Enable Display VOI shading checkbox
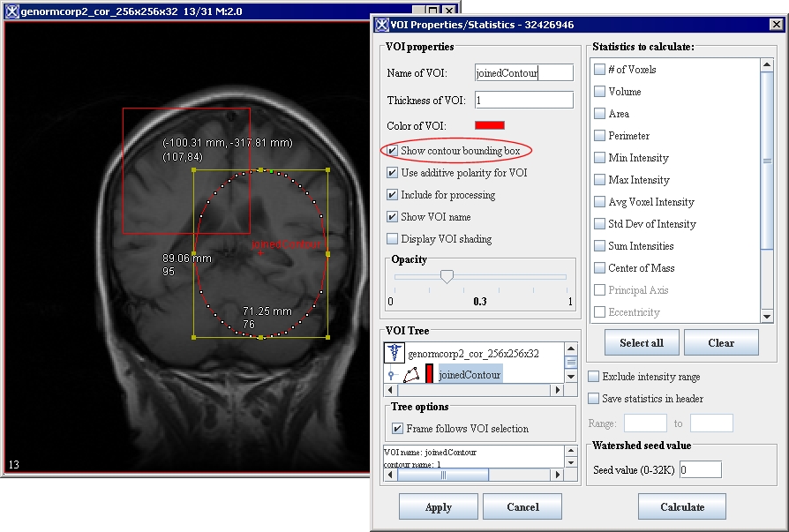789x532 pixels. click(x=393, y=239)
